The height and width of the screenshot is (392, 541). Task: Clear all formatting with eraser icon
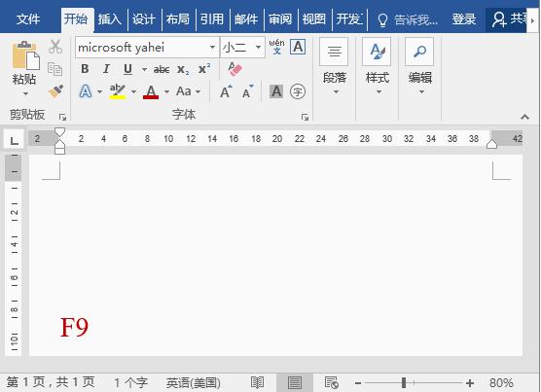pyautogui.click(x=234, y=69)
